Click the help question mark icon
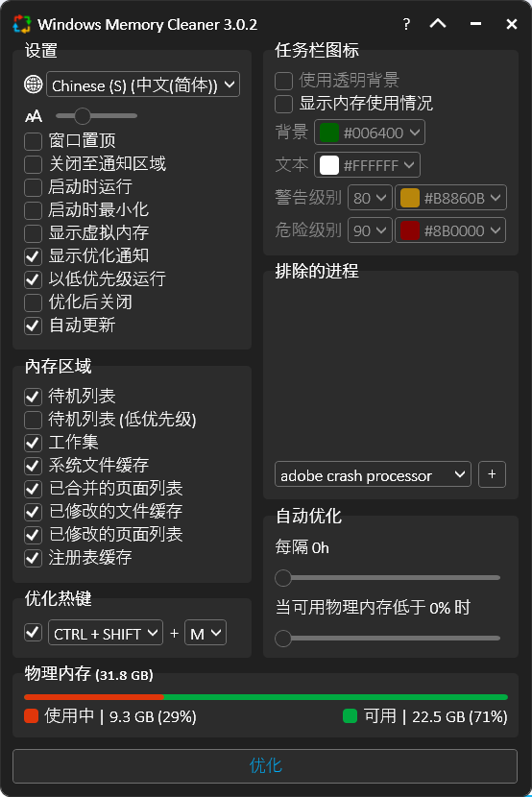 point(406,24)
